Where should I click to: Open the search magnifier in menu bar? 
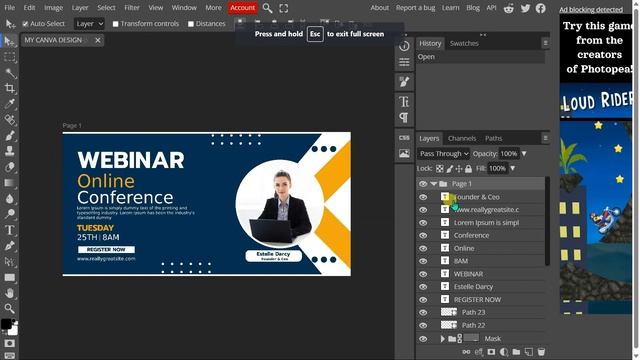[x=267, y=8]
